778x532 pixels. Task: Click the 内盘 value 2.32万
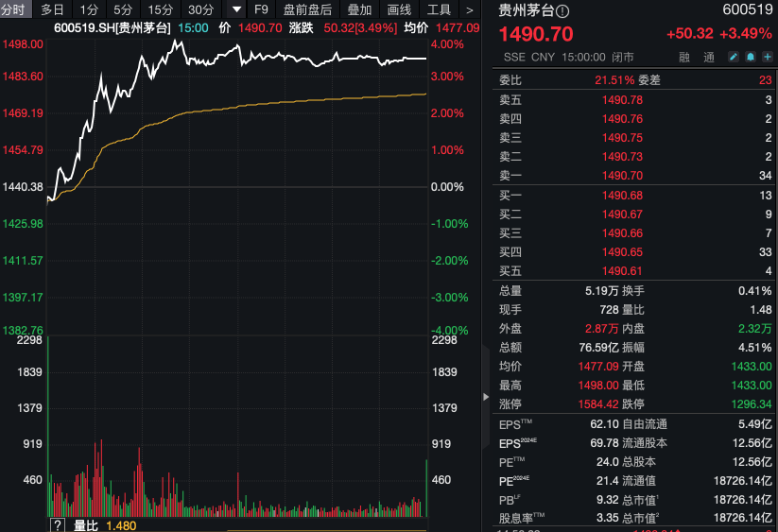point(754,328)
